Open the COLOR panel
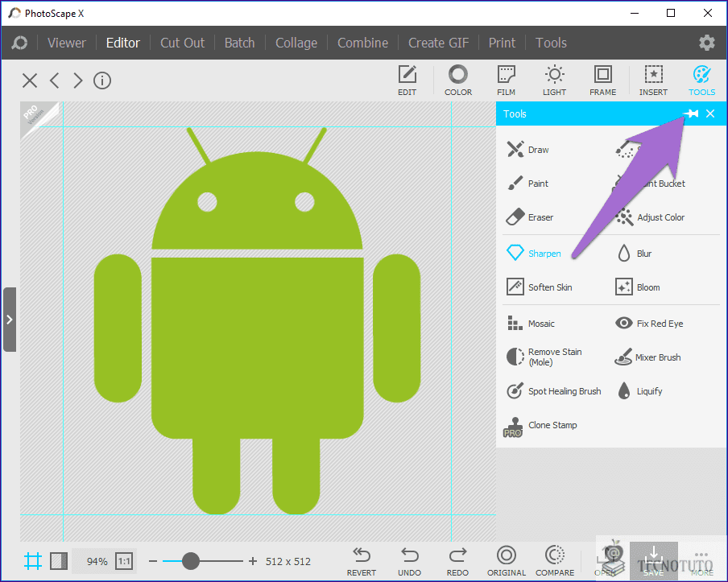 [457, 80]
